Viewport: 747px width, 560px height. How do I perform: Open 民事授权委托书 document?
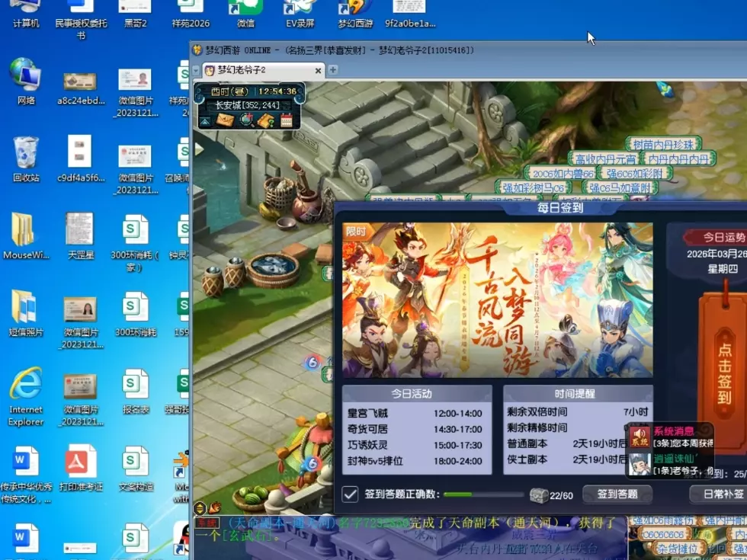[81, 20]
